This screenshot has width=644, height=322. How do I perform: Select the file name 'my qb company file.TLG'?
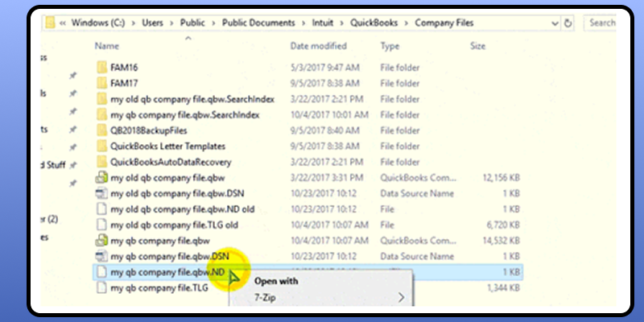159,288
